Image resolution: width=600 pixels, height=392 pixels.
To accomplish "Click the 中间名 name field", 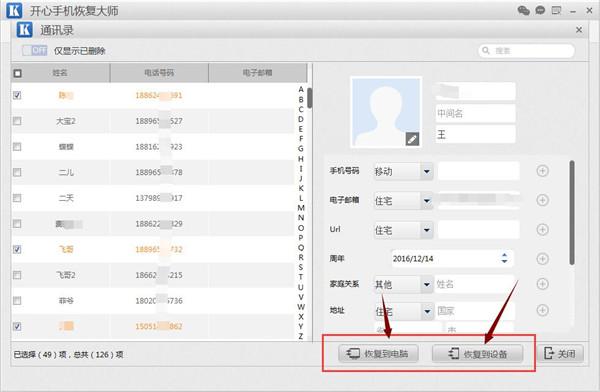I will coord(475,113).
